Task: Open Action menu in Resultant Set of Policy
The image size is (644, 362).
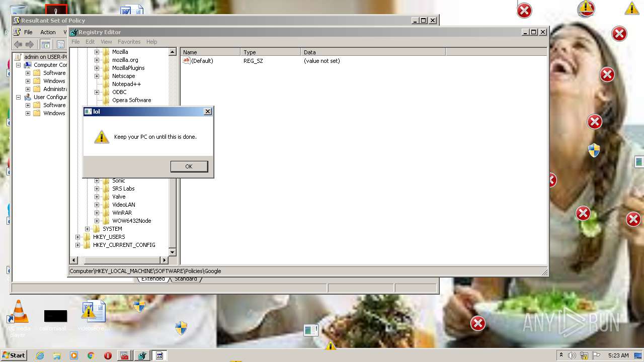Action: (48, 32)
